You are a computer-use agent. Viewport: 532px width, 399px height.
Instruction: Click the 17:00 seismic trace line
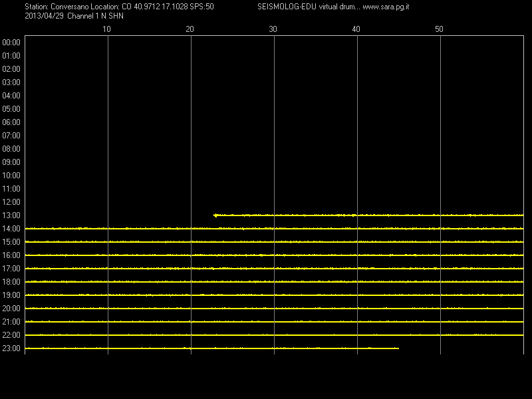tap(274, 269)
